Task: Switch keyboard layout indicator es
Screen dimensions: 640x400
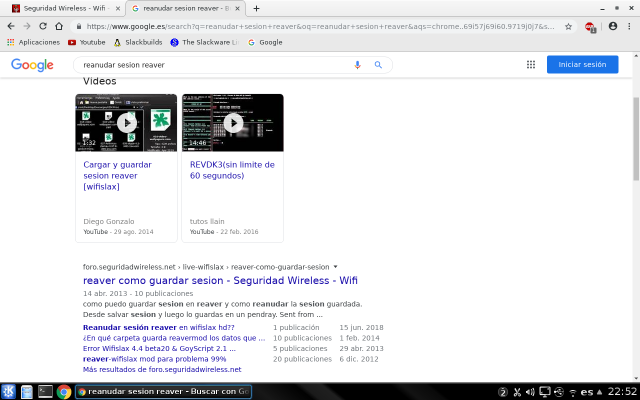Action: point(587,392)
